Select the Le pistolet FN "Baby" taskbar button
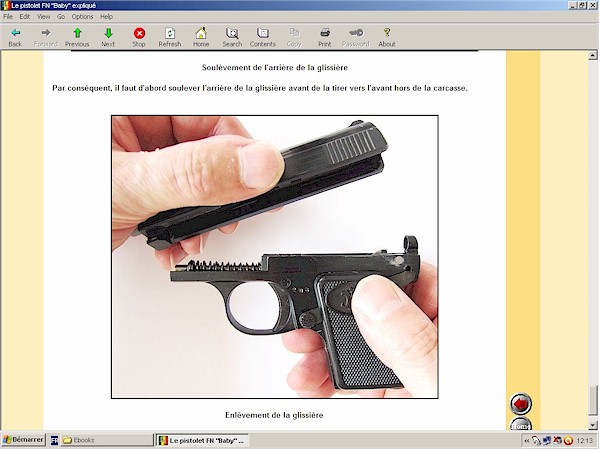This screenshot has width=600, height=450. click(203, 440)
